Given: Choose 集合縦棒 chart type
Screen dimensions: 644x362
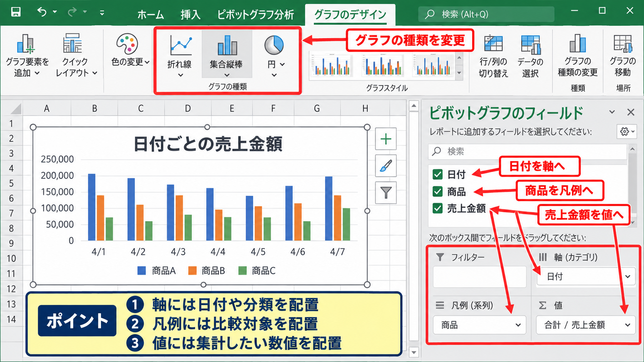Looking at the screenshot, I should 226,55.
